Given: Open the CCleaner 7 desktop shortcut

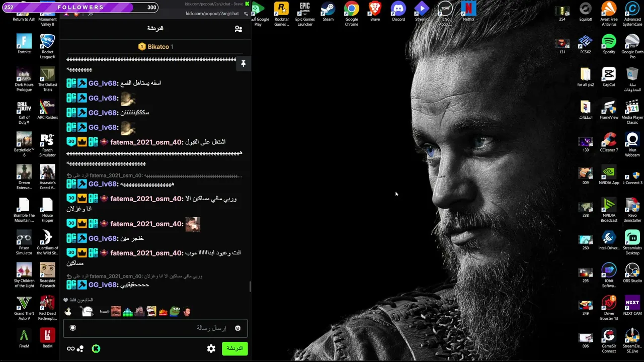Looking at the screenshot, I should 609,142.
